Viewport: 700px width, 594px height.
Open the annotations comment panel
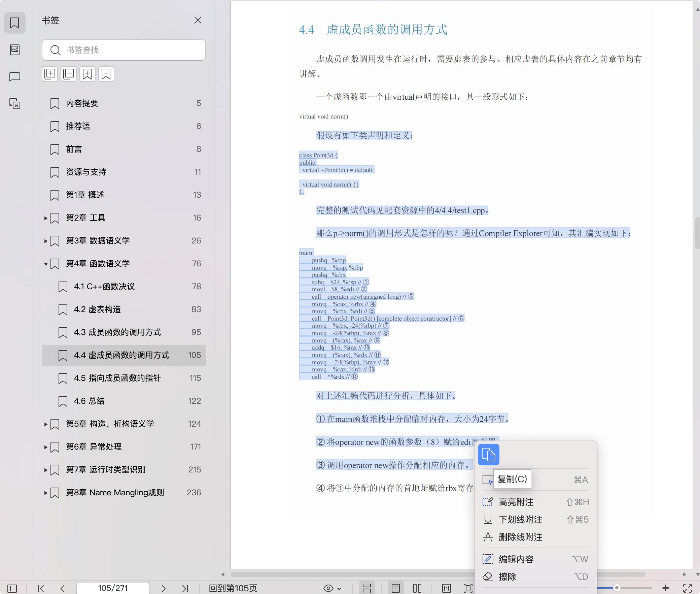(15, 77)
